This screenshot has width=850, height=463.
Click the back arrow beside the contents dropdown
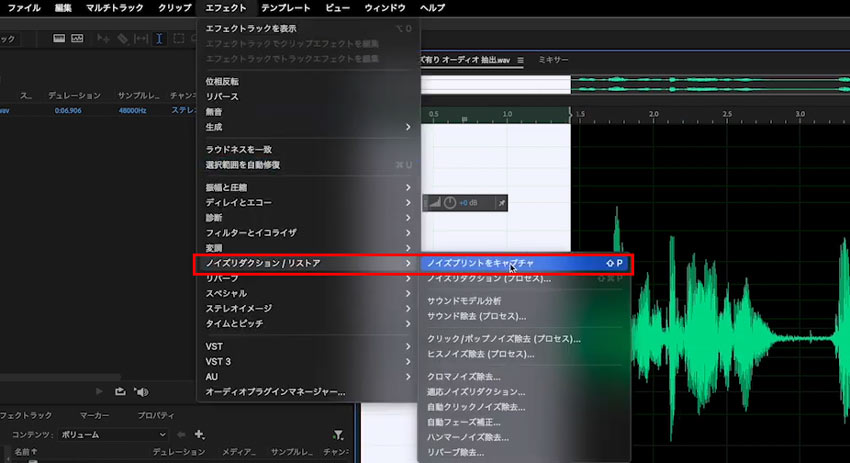[x=181, y=434]
